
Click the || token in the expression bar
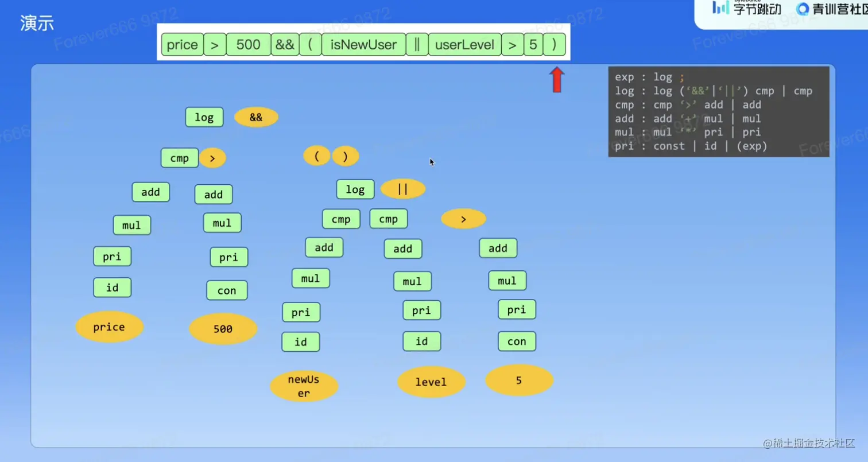[417, 45]
